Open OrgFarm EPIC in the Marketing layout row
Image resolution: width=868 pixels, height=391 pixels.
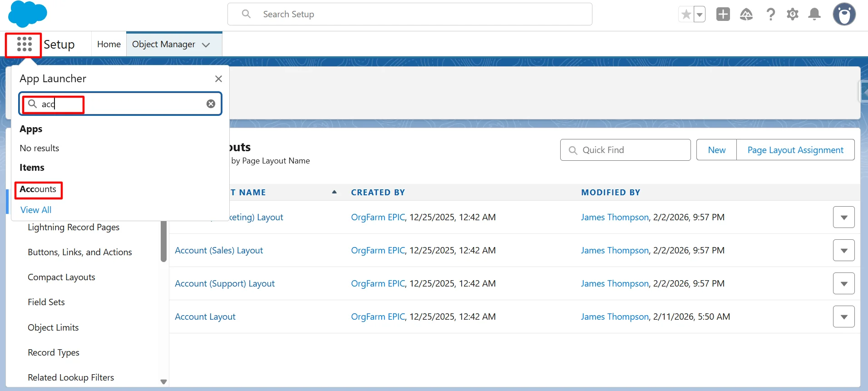coord(378,217)
